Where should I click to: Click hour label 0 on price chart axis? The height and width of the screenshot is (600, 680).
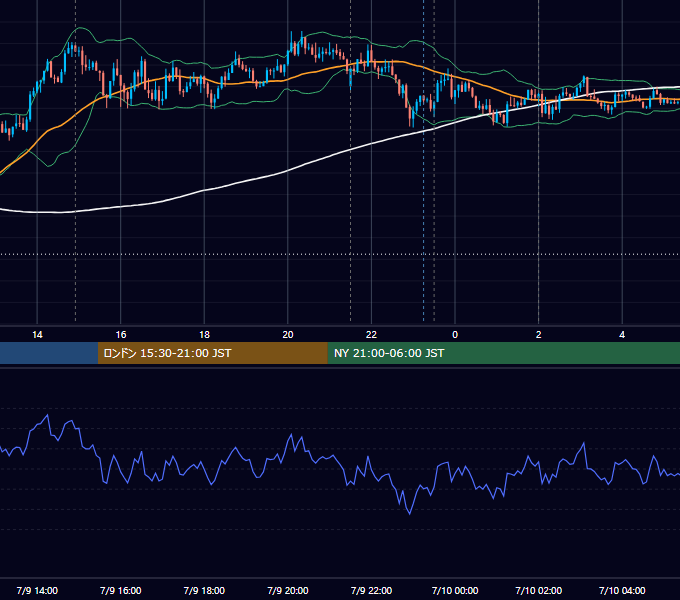[x=455, y=335]
